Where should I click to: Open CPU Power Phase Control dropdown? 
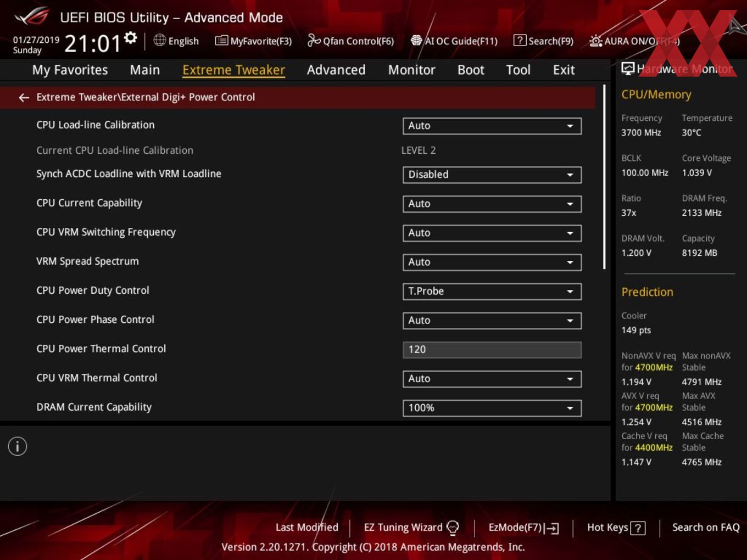(x=492, y=320)
